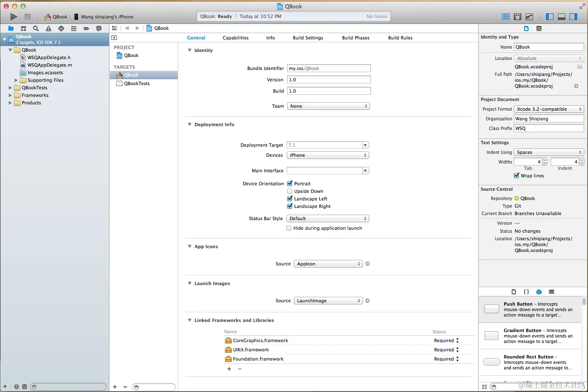Increment the Tab width stepper

coord(545,160)
